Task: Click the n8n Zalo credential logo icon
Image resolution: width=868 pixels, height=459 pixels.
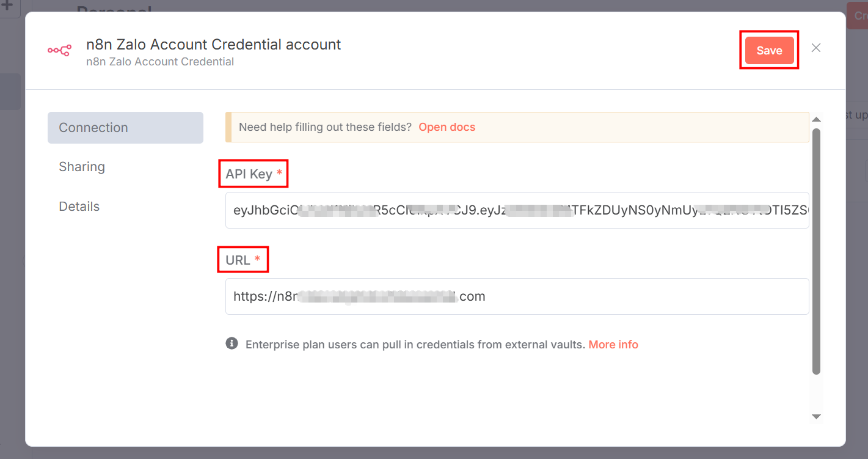Action: (x=59, y=50)
